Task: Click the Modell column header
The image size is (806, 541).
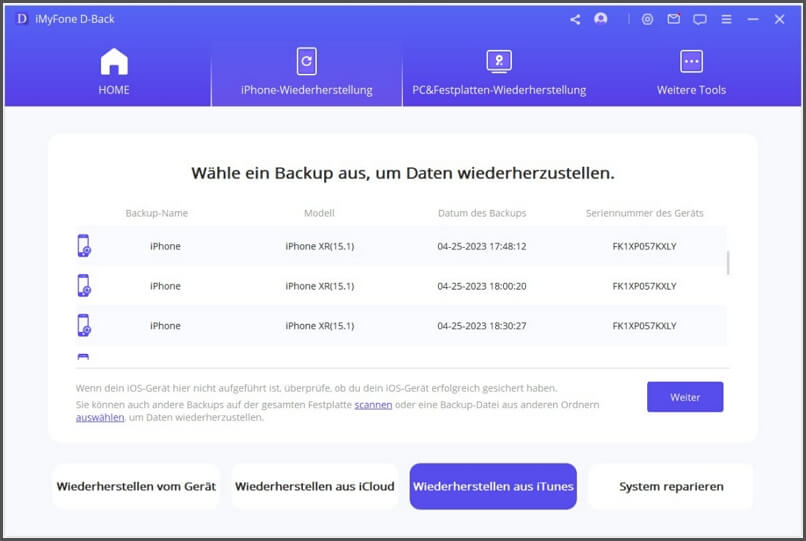Action: tap(319, 213)
